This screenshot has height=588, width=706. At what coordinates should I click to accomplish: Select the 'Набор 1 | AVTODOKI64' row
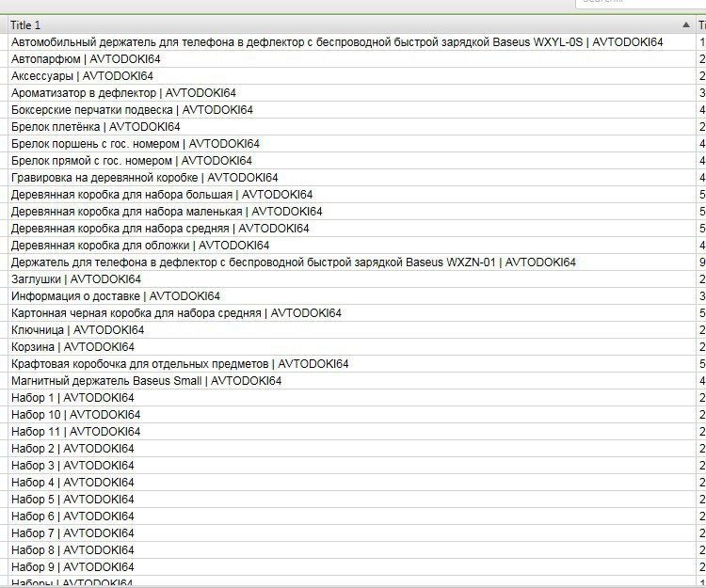(x=352, y=398)
